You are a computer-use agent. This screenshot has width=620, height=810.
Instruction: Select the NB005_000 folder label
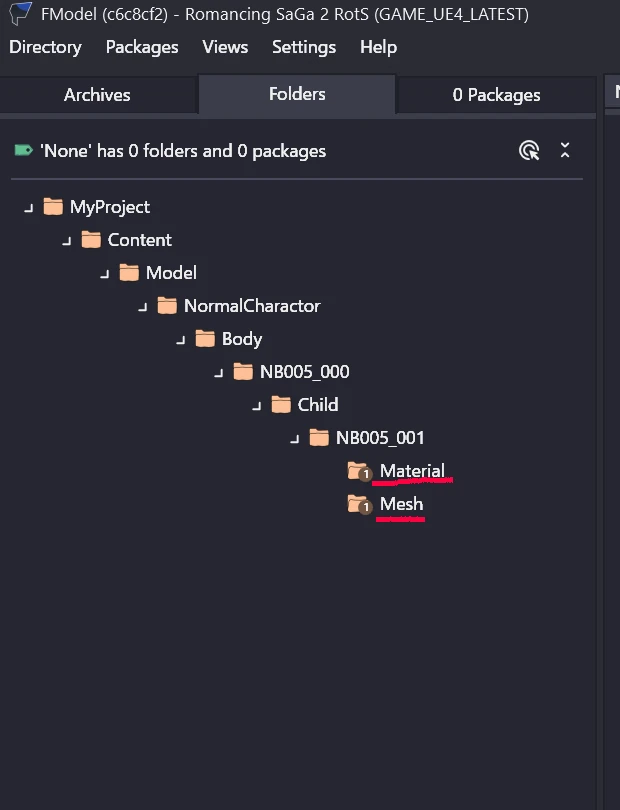tap(304, 372)
